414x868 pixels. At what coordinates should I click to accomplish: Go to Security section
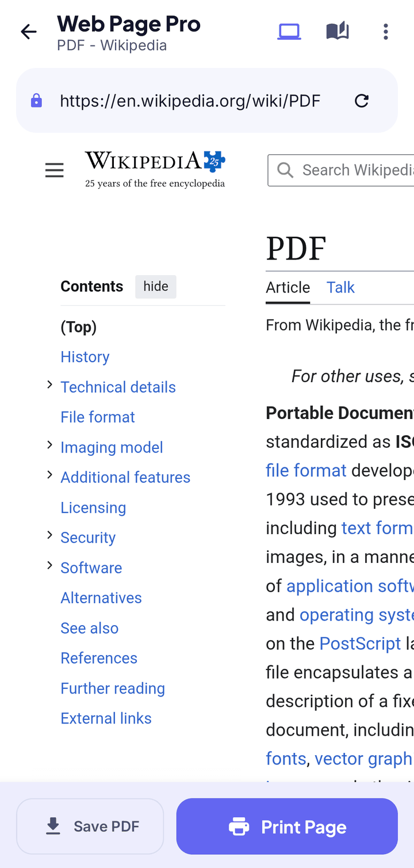pos(88,538)
